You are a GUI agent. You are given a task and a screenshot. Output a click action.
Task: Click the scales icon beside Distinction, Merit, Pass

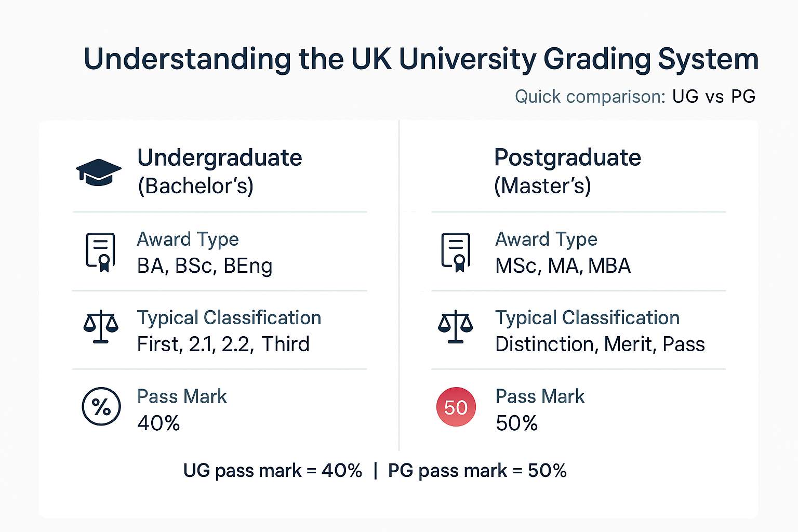(x=456, y=327)
